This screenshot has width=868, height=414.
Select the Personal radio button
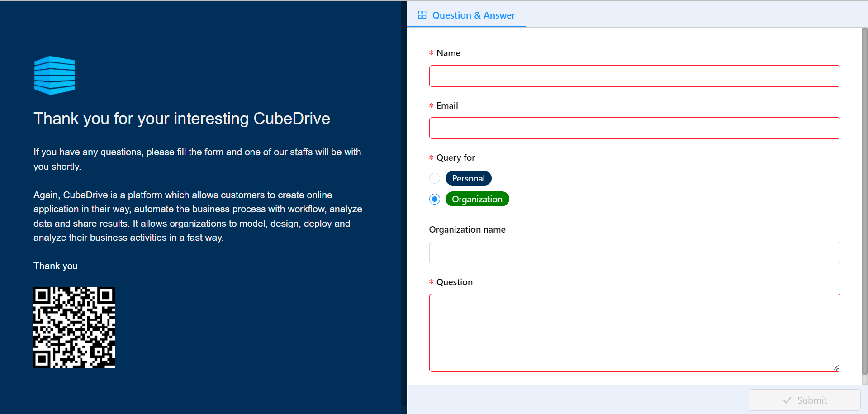pyautogui.click(x=435, y=178)
